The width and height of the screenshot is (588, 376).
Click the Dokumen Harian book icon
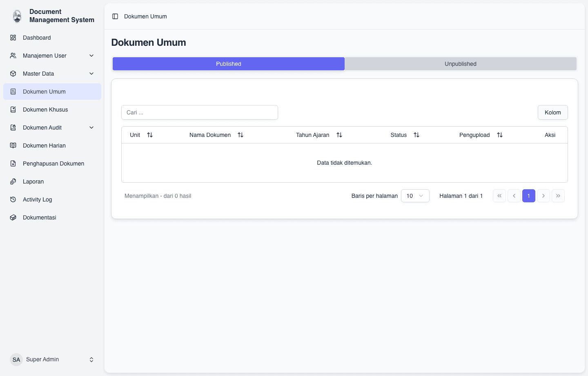pyautogui.click(x=13, y=145)
